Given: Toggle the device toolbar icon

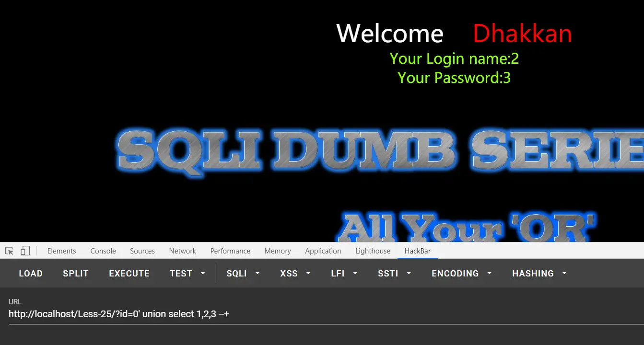Looking at the screenshot, I should pos(25,251).
